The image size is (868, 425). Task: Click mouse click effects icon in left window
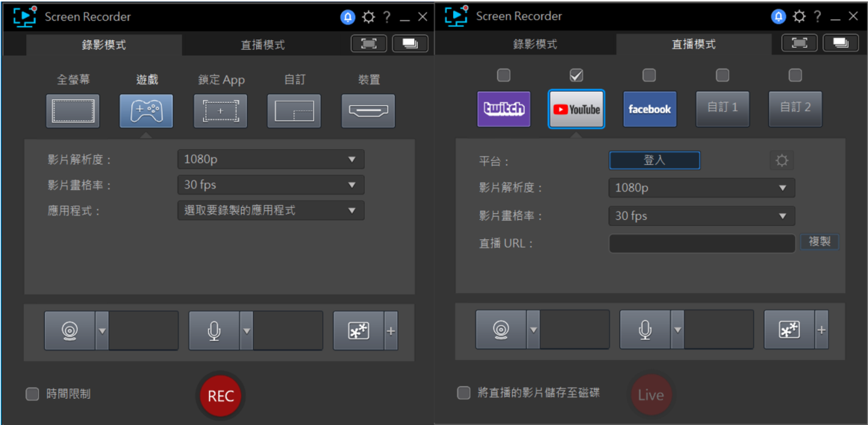pyautogui.click(x=358, y=330)
